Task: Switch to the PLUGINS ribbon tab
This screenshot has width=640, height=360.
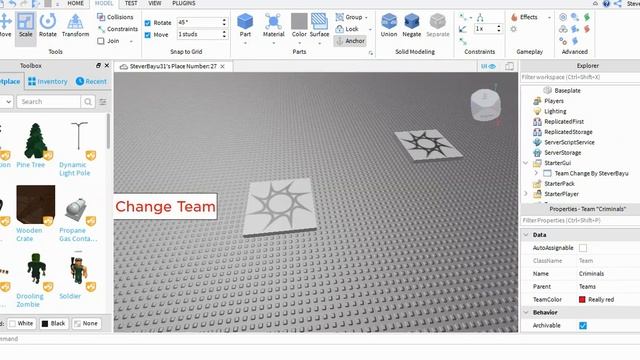Action: tap(184, 3)
